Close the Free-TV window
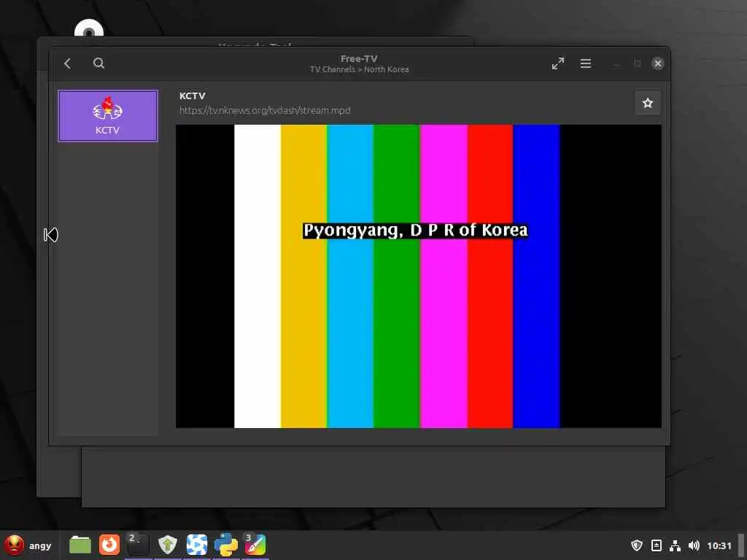The width and height of the screenshot is (747, 560). pyautogui.click(x=657, y=63)
